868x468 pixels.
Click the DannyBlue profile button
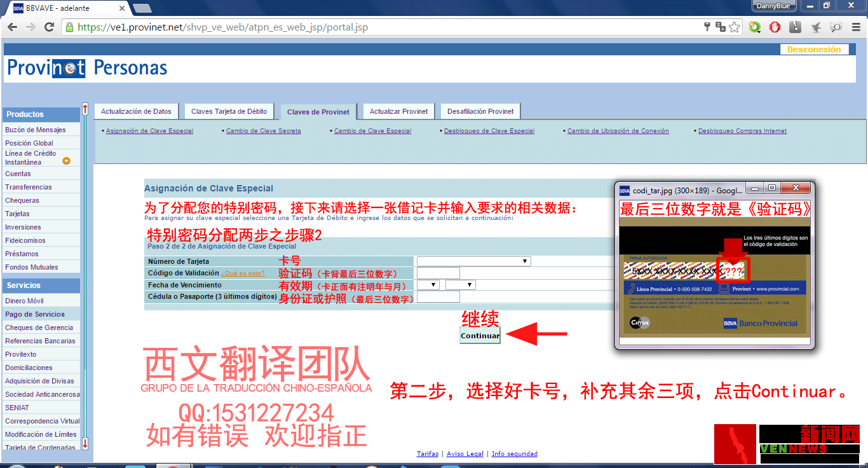point(773,5)
